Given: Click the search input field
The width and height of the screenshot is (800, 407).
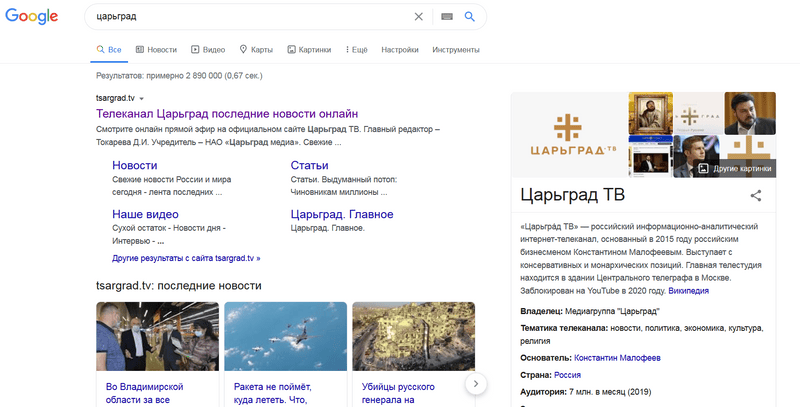Looking at the screenshot, I should click(250, 16).
